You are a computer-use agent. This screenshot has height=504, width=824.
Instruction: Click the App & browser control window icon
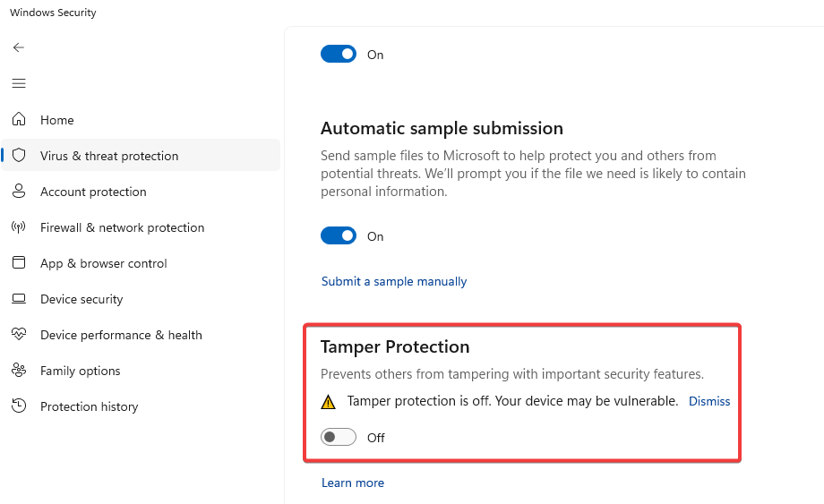[x=19, y=263]
